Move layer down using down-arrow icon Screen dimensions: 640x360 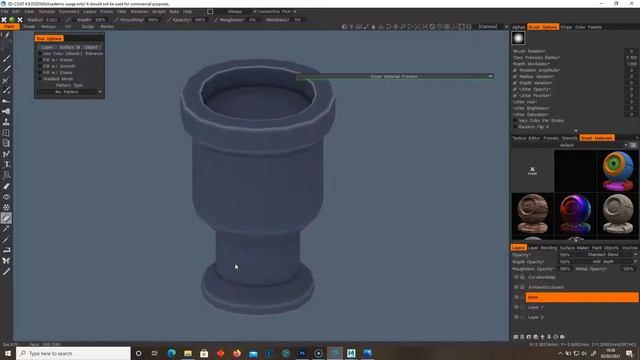coord(549,337)
